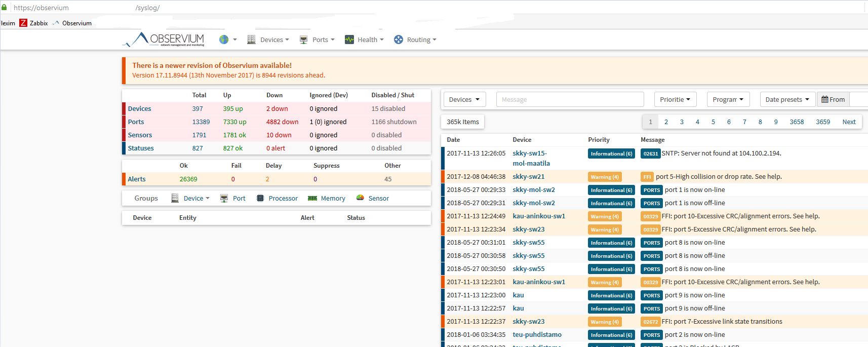Screen dimensions: 868x347
Task: Go to syslog page 9
Action: pyautogui.click(x=776, y=122)
